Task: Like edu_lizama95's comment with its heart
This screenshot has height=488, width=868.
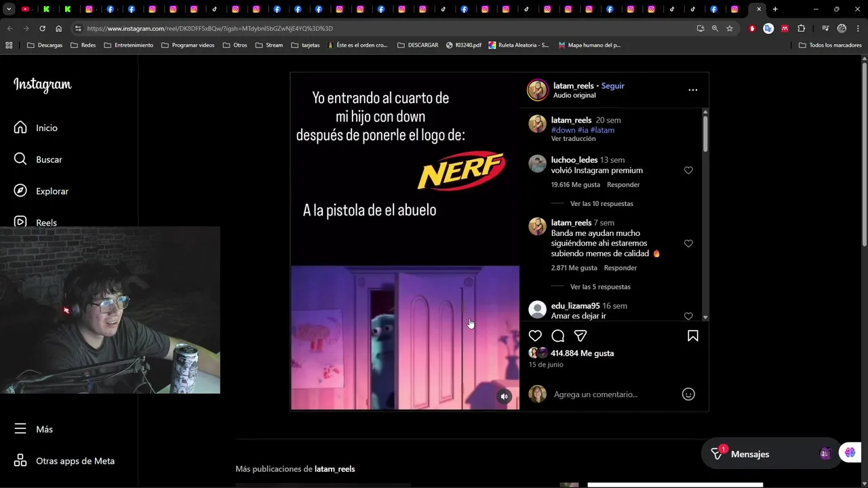Action: click(x=688, y=316)
